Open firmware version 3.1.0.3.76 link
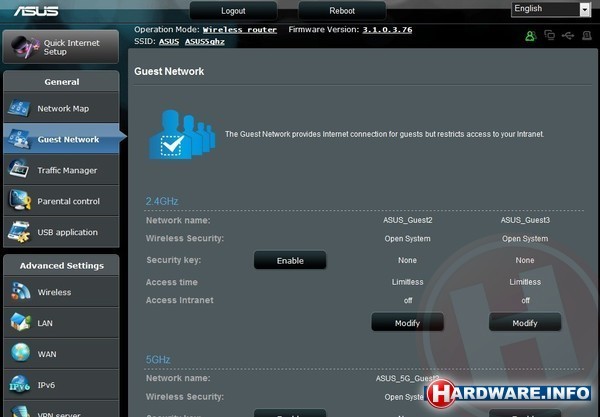The width and height of the screenshot is (600, 417). pyautogui.click(x=387, y=30)
